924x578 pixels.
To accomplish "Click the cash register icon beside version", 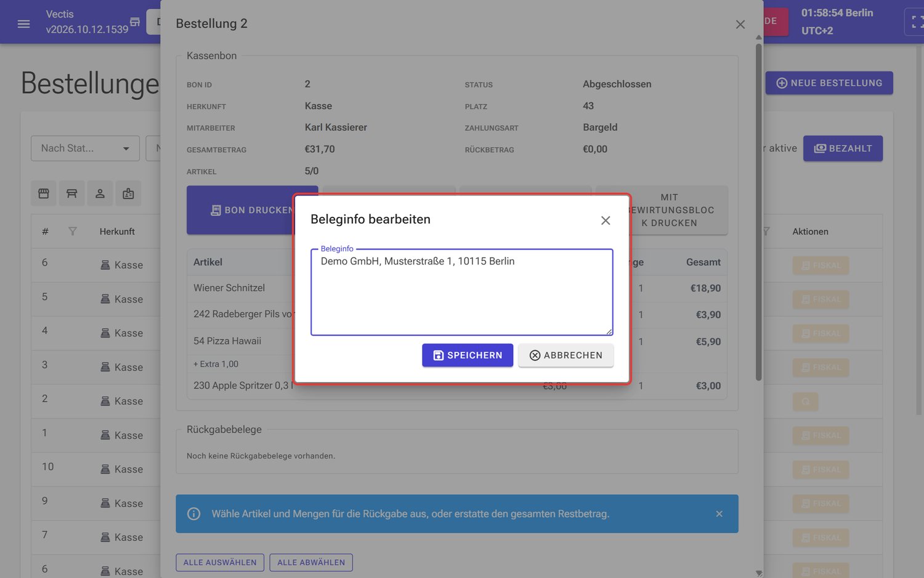I will pos(135,22).
